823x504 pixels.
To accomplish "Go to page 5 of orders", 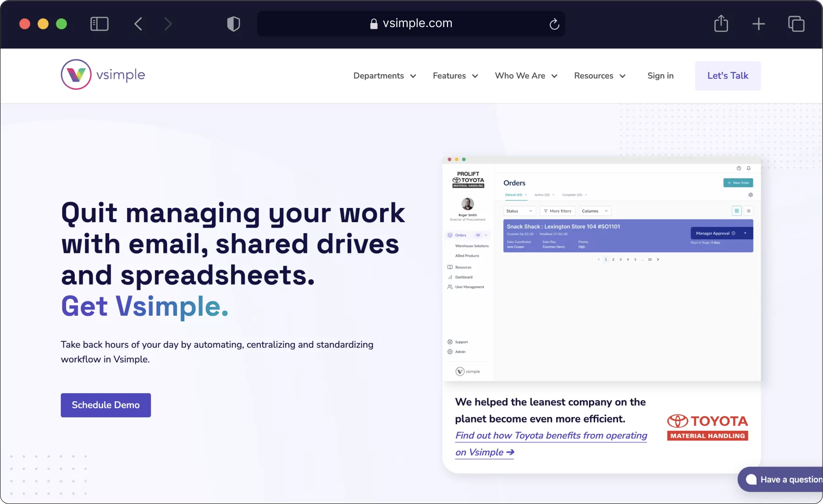I will click(635, 260).
